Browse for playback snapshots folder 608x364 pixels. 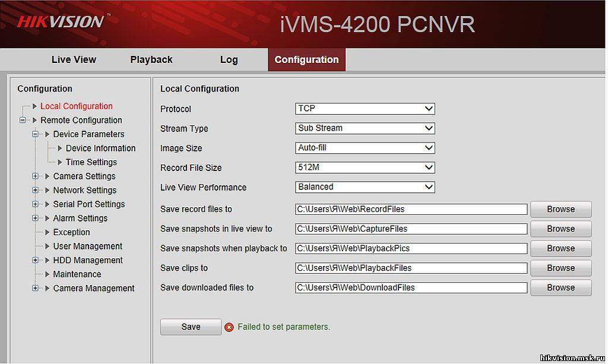point(560,248)
